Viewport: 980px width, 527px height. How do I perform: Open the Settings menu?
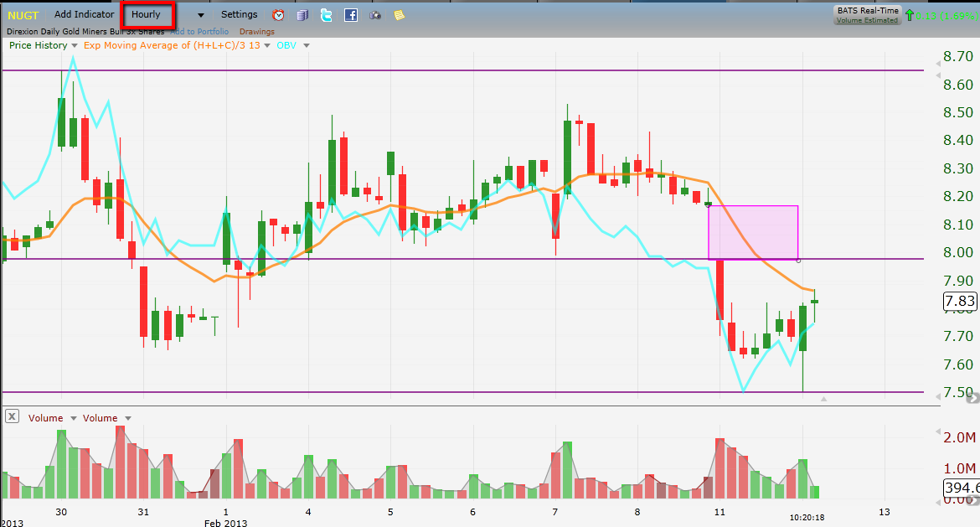(239, 14)
